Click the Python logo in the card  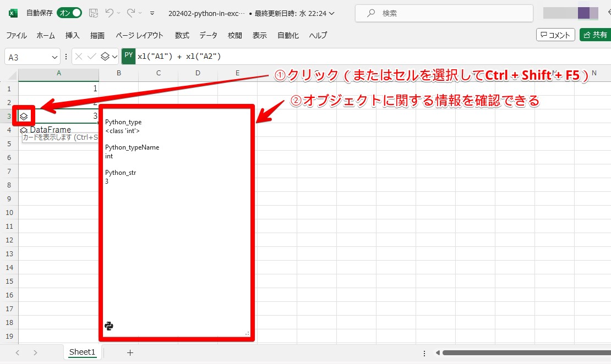click(109, 326)
